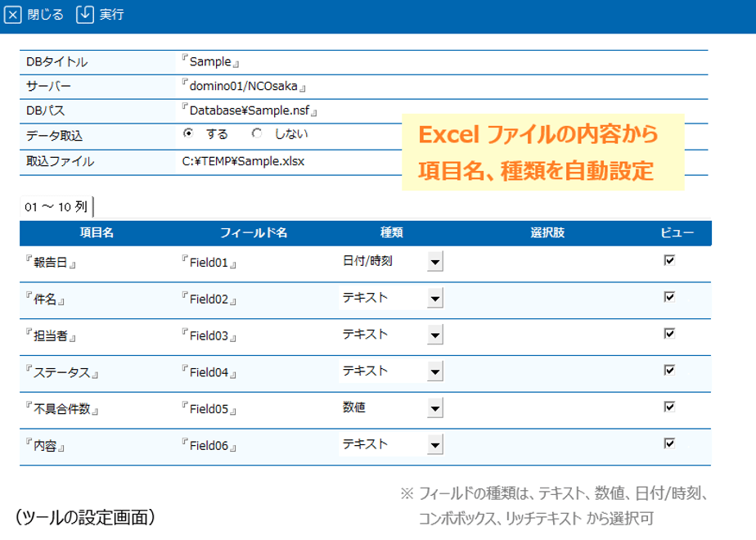Viewport: 756px width, 540px height.
Task: Click the Field03 field name input
Action: (x=209, y=336)
